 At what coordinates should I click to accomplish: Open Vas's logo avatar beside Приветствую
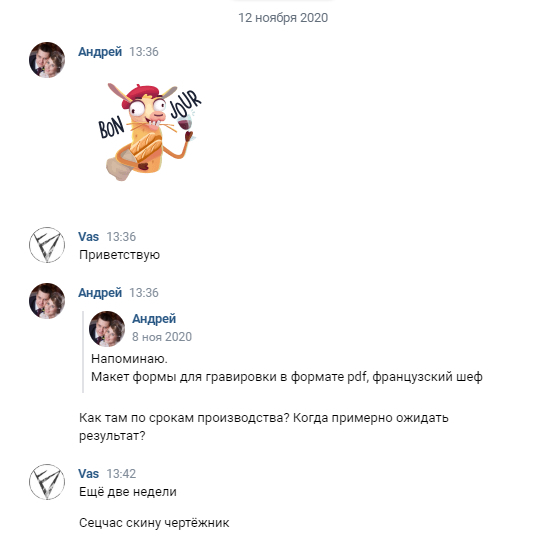(x=47, y=245)
